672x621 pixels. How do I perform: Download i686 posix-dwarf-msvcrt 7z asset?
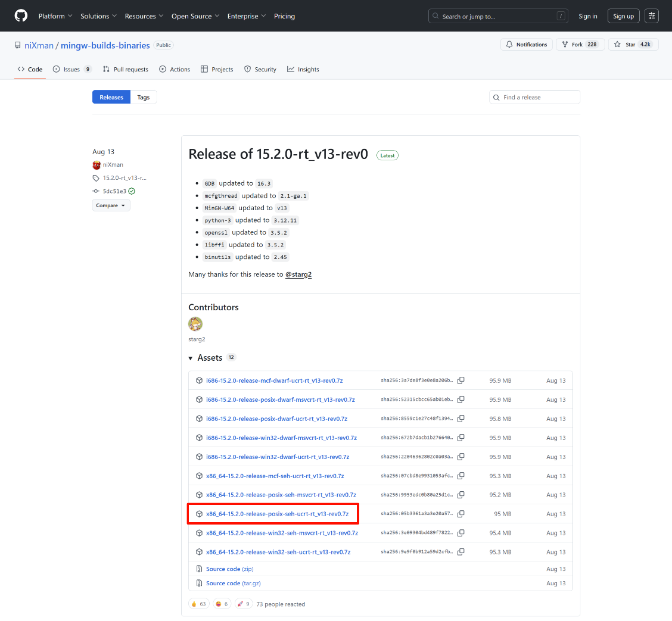(x=280, y=400)
